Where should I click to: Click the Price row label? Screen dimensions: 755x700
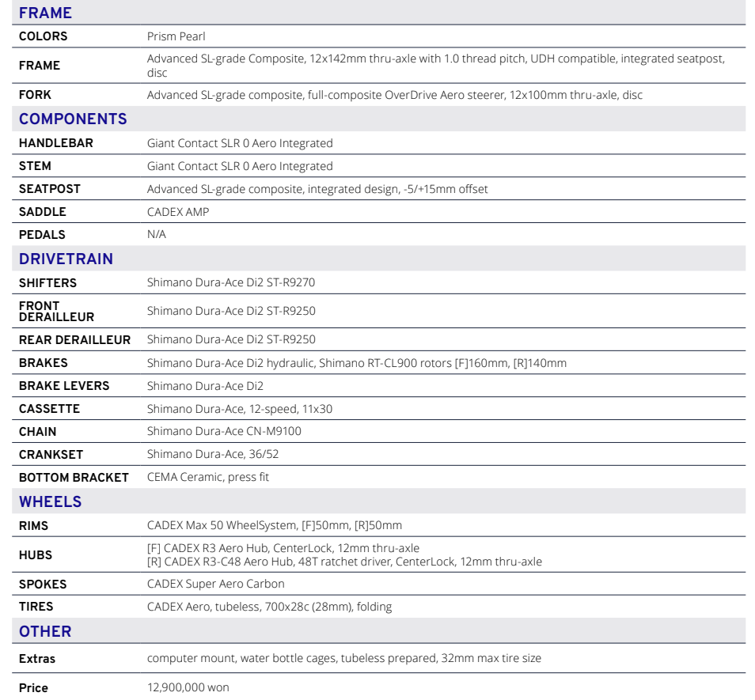coord(33,688)
